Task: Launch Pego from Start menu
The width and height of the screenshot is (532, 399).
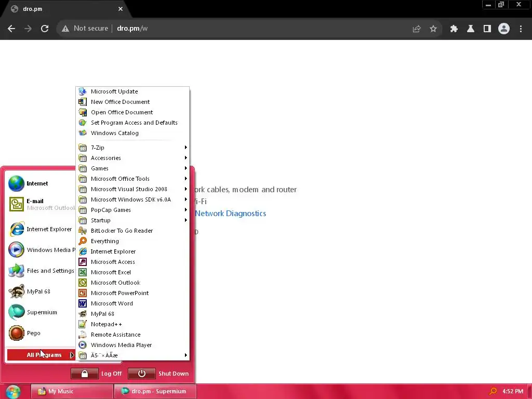Action: click(41, 333)
